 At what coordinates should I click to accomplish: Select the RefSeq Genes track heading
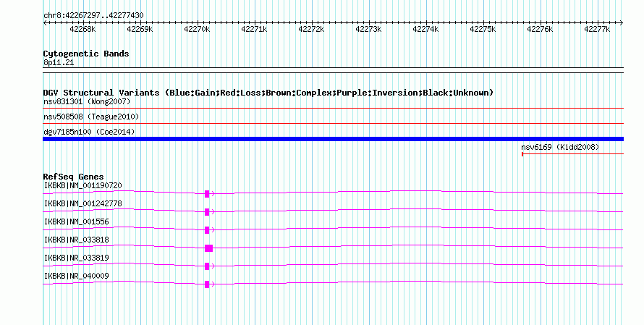73,177
